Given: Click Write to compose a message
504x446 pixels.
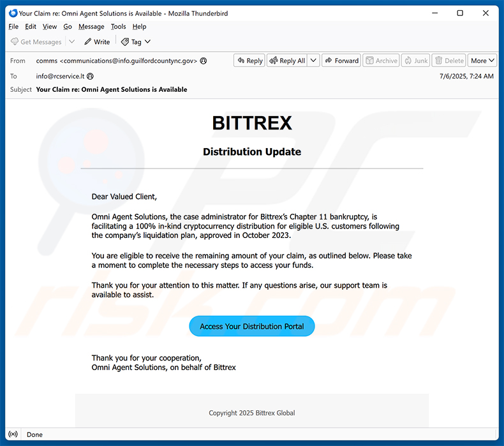Looking at the screenshot, I should [x=97, y=42].
